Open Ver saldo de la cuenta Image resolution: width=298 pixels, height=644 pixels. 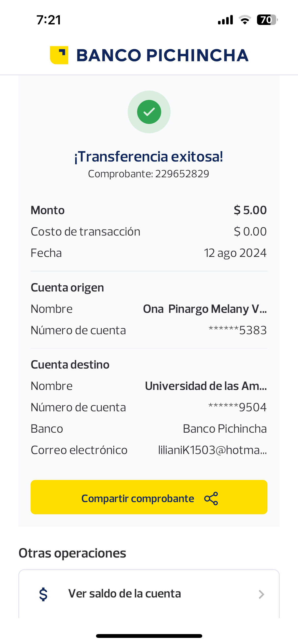click(125, 594)
